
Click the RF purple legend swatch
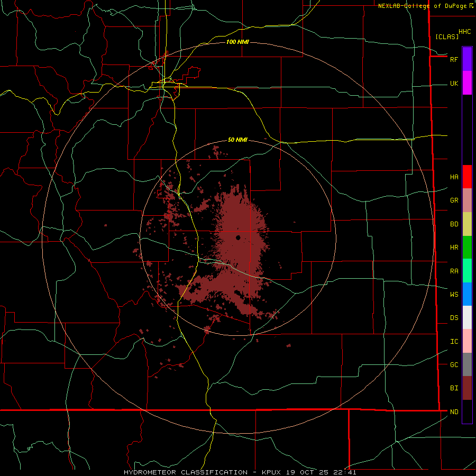[x=467, y=59]
